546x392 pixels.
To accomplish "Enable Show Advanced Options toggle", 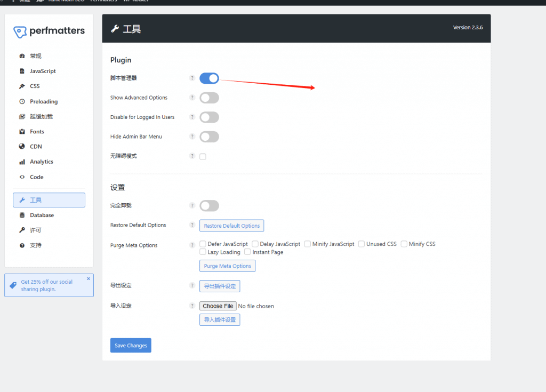I will point(209,98).
